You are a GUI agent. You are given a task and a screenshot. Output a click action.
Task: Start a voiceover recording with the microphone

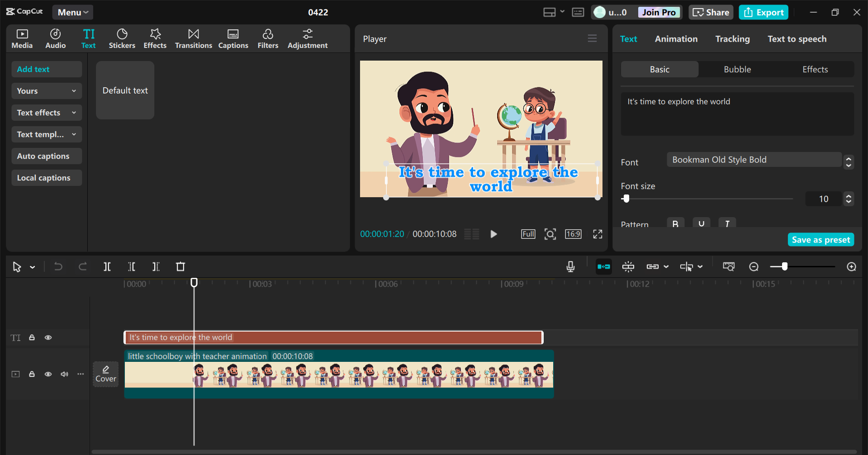570,266
